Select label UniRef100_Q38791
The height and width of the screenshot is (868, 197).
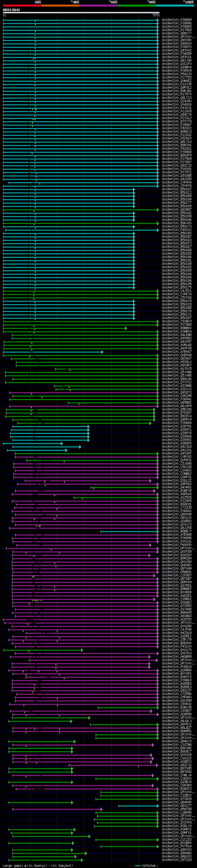177,426
